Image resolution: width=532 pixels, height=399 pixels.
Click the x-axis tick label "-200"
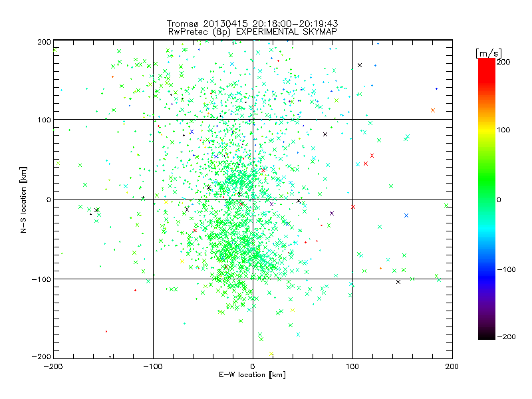tap(53, 366)
